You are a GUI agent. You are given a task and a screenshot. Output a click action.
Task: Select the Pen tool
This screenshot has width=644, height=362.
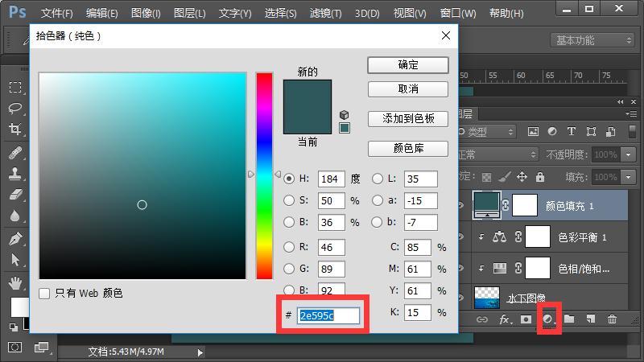point(15,238)
